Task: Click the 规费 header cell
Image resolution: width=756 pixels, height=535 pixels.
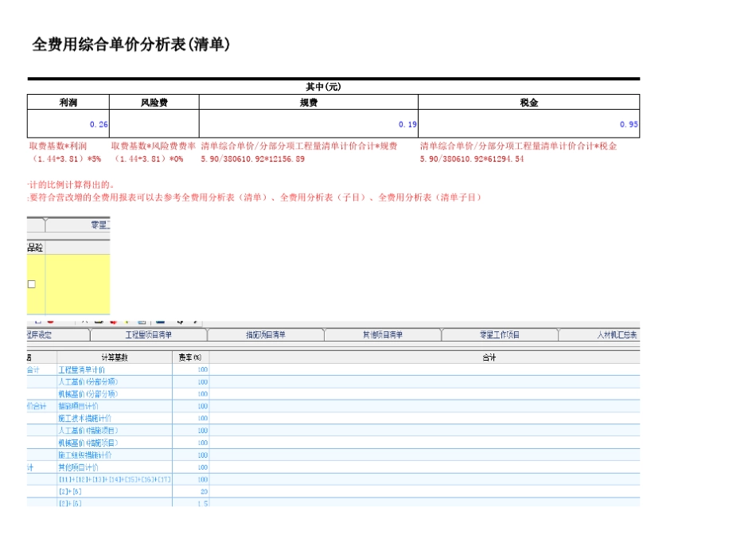Action: tap(309, 102)
